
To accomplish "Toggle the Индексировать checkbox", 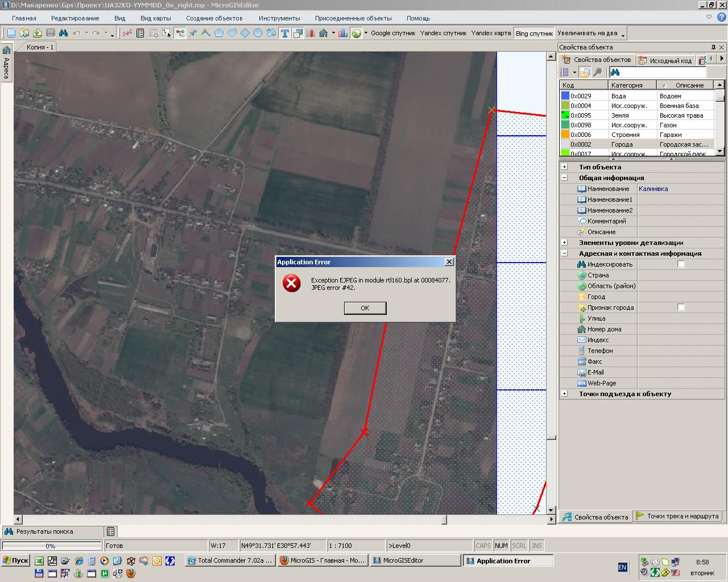I will point(681,264).
